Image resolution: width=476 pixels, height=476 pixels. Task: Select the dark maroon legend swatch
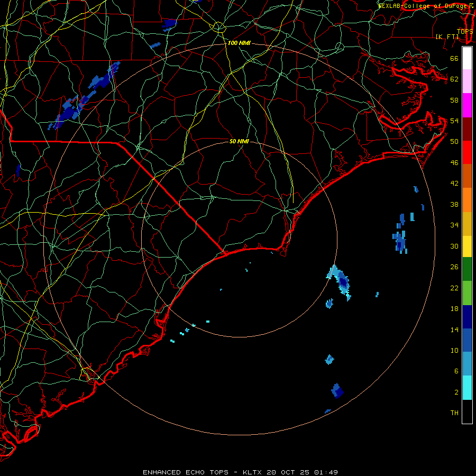click(x=467, y=129)
